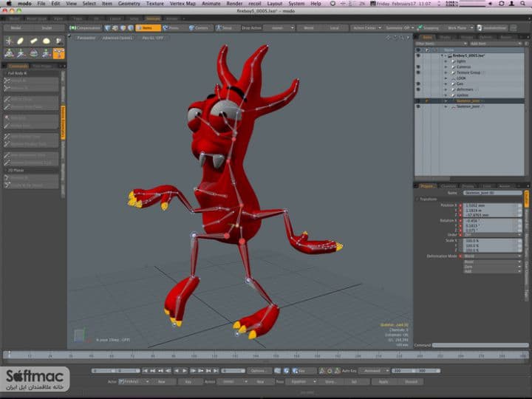This screenshot has width=532, height=399.
Task: Click the highlighted orange skeleton tool icon
Action: [58, 53]
